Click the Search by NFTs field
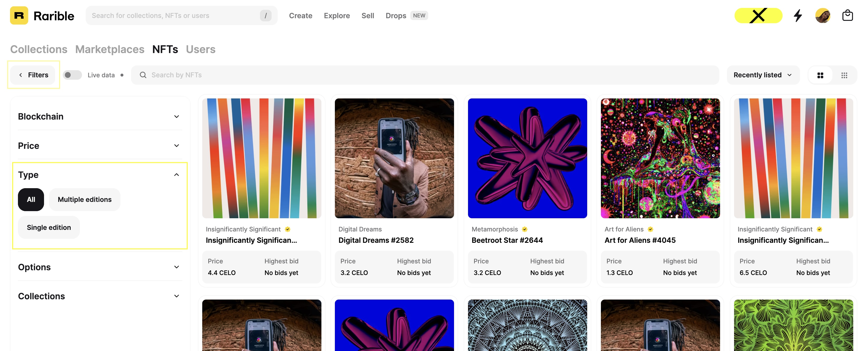The height and width of the screenshot is (351, 868). click(425, 75)
